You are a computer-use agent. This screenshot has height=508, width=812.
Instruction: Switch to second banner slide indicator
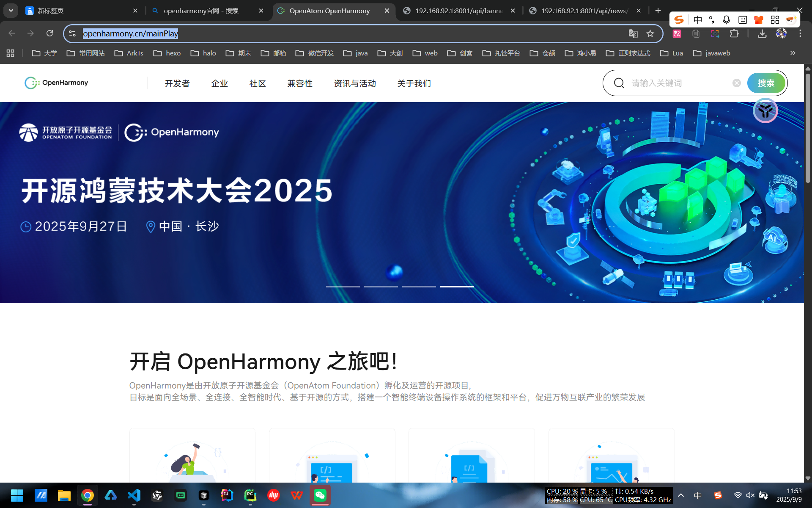pos(381,287)
